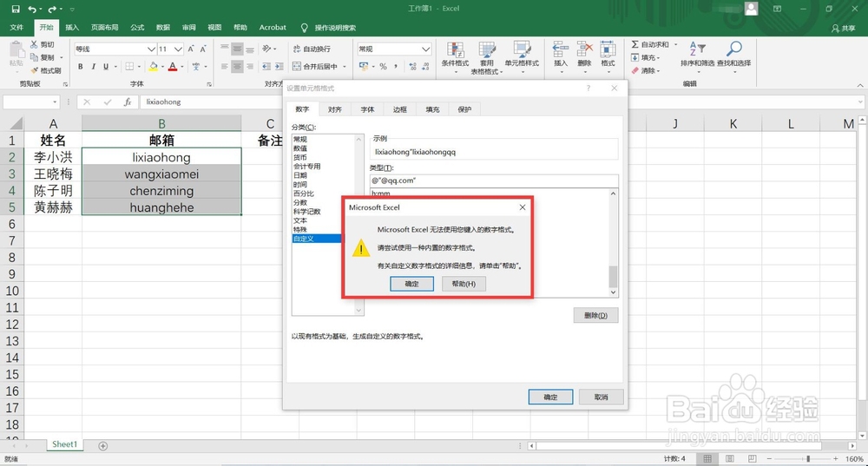This screenshot has width=868, height=466.
Task: Click the zoom slider in the status bar
Action: 808,459
